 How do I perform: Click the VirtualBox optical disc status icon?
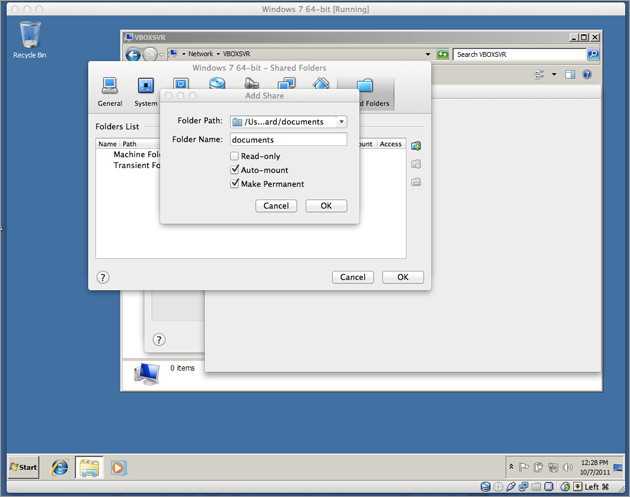click(498, 487)
